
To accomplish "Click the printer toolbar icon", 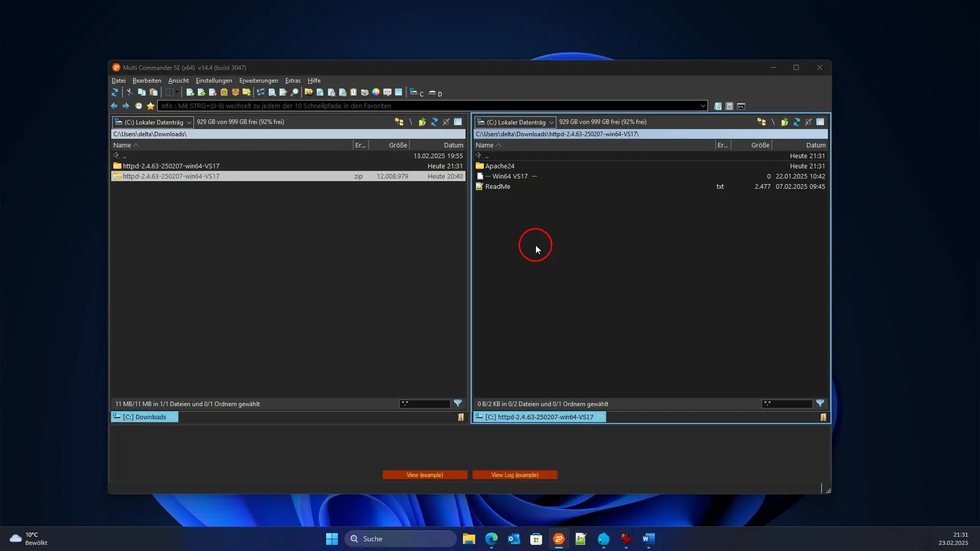I will (364, 92).
